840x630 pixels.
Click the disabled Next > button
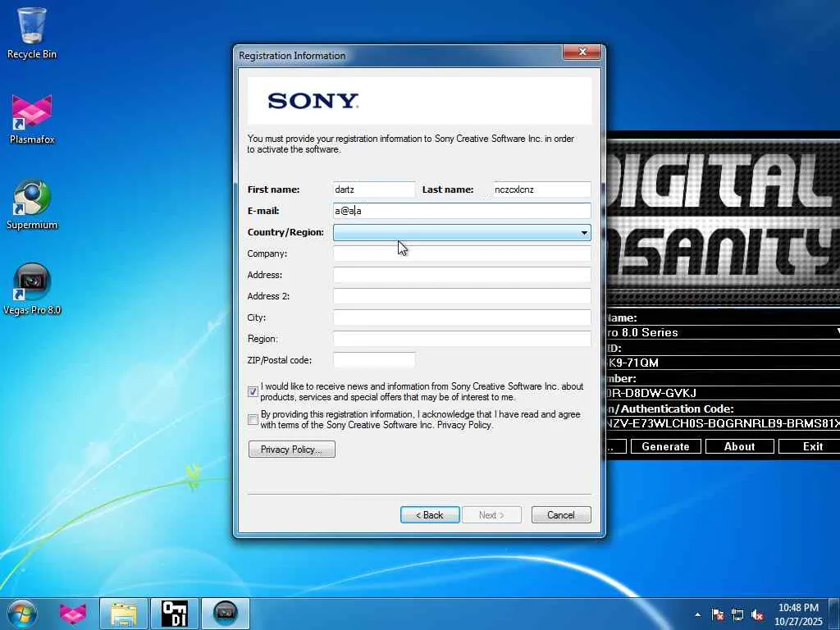pos(492,515)
